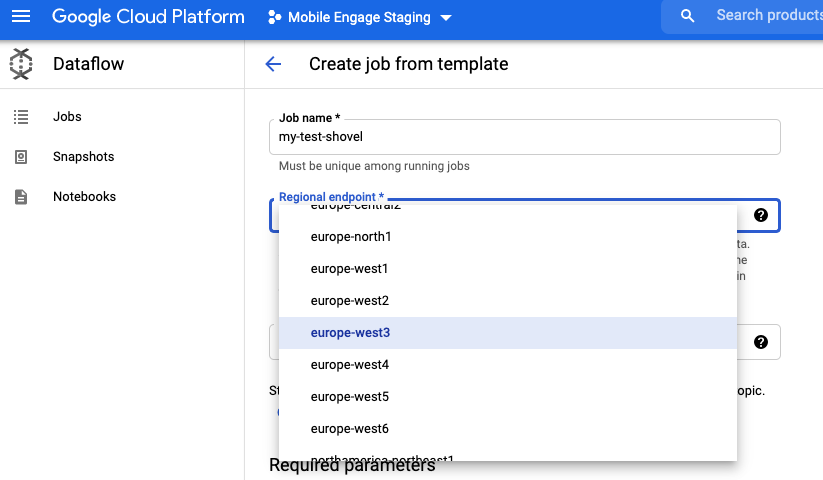Click the Snapshots icon in sidebar

click(21, 157)
